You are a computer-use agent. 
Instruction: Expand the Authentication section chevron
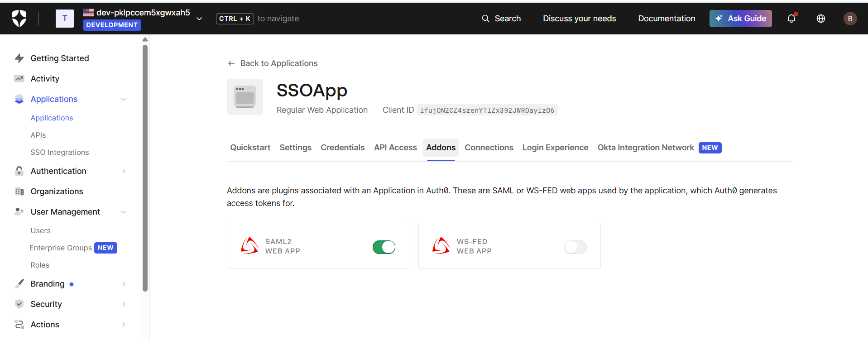[x=124, y=171]
